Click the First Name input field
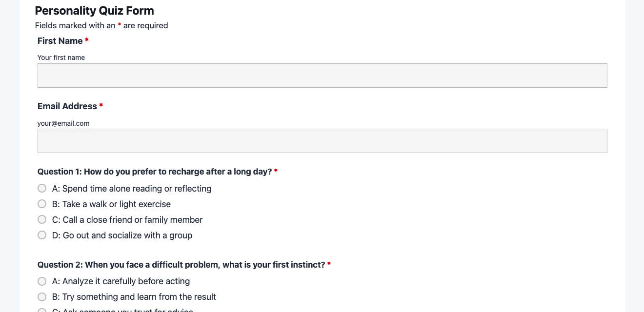The width and height of the screenshot is (644, 312). pos(322,76)
